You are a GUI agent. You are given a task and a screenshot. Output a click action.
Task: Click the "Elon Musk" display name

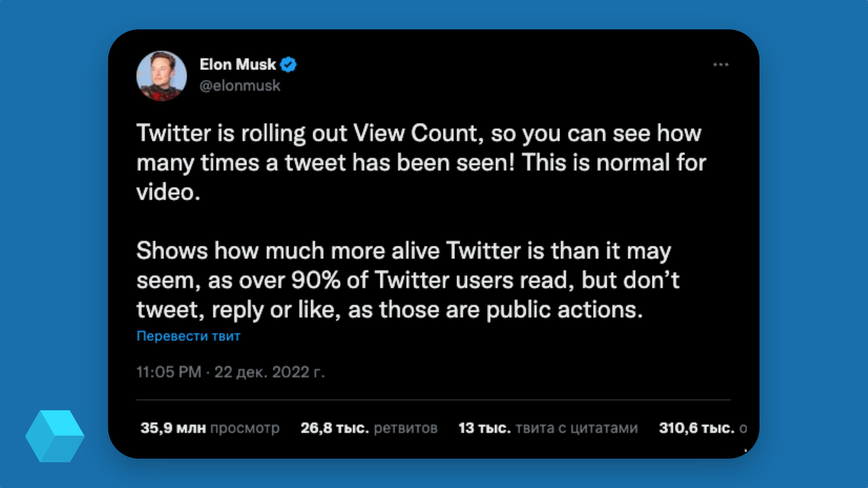(237, 64)
